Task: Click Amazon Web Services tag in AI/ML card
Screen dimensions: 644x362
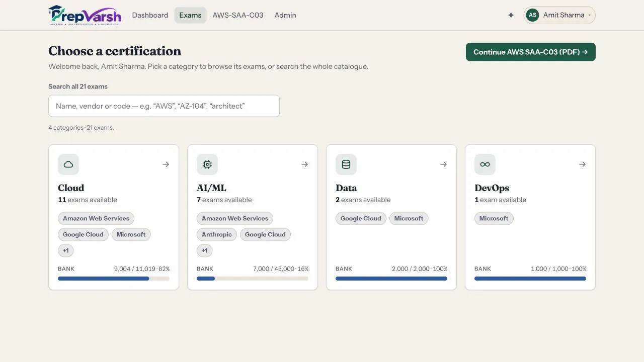Action: coord(235,219)
